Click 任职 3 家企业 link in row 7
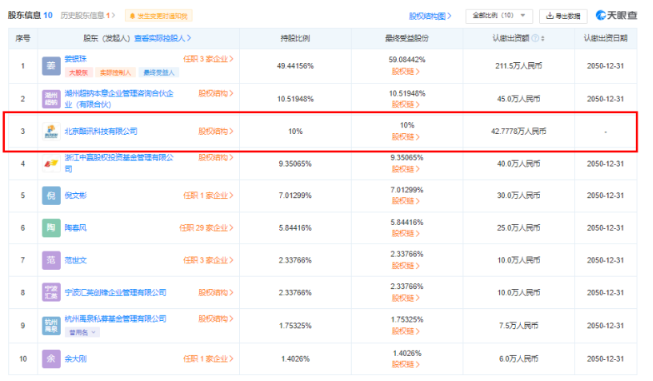653x381 pixels. (x=208, y=260)
